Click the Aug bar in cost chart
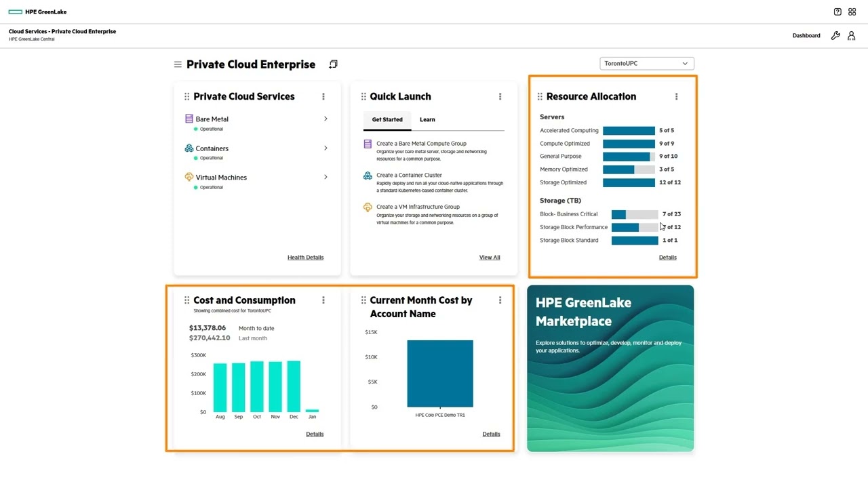The image size is (868, 488). 220,388
